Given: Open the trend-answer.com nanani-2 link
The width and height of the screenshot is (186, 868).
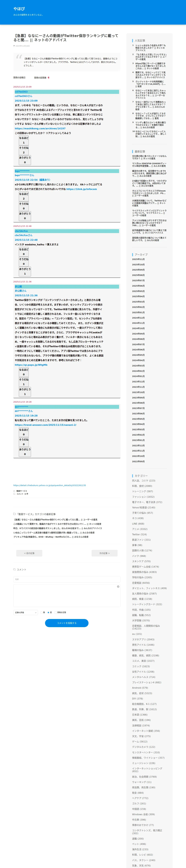Looking at the screenshot, I should [x=46, y=425].
